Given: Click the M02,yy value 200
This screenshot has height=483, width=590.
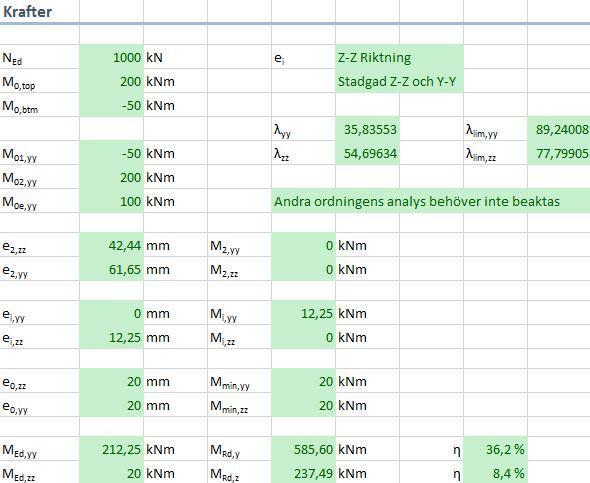Looking at the screenshot, I should click(x=111, y=177).
